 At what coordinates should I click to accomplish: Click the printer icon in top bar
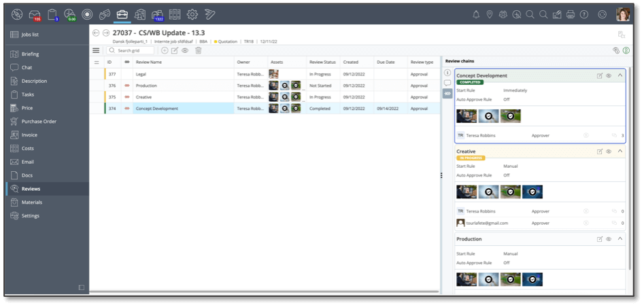(571, 14)
